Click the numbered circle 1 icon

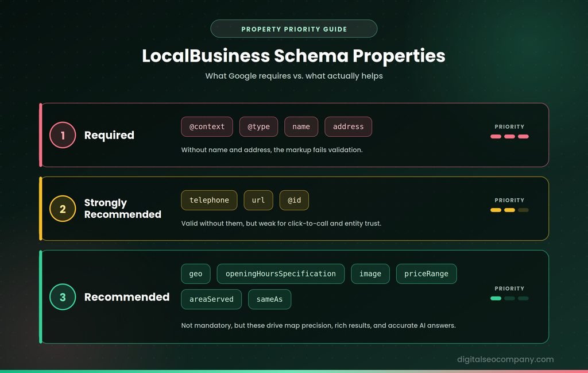tap(63, 135)
